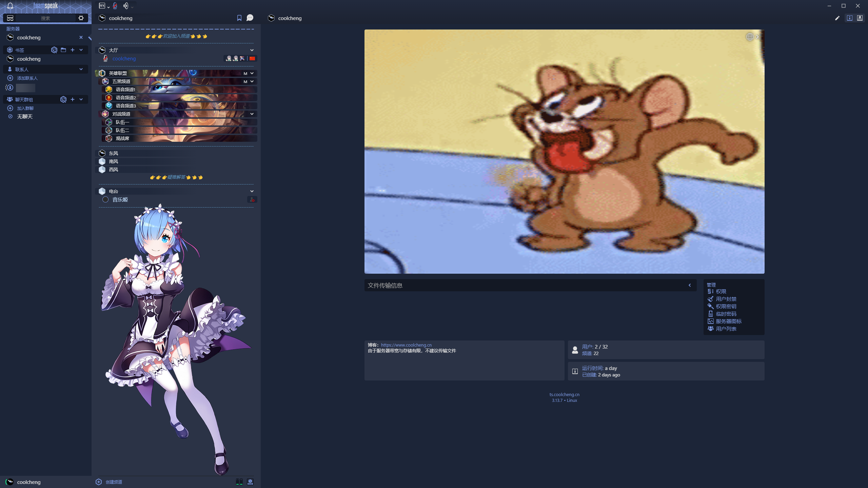Create a chat group with plus in 聊天群组
Viewport: 868px width, 488px height.
click(73, 99)
